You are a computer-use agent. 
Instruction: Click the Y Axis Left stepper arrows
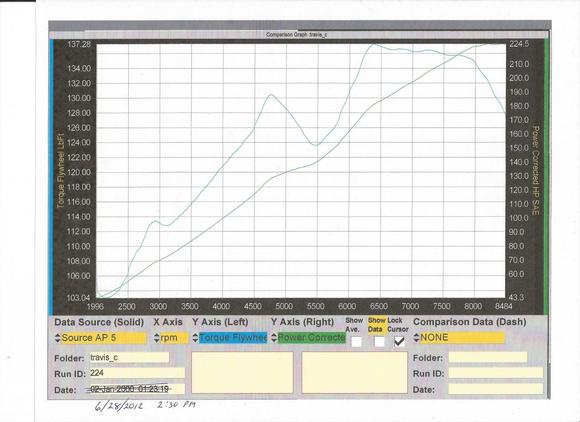pos(195,338)
